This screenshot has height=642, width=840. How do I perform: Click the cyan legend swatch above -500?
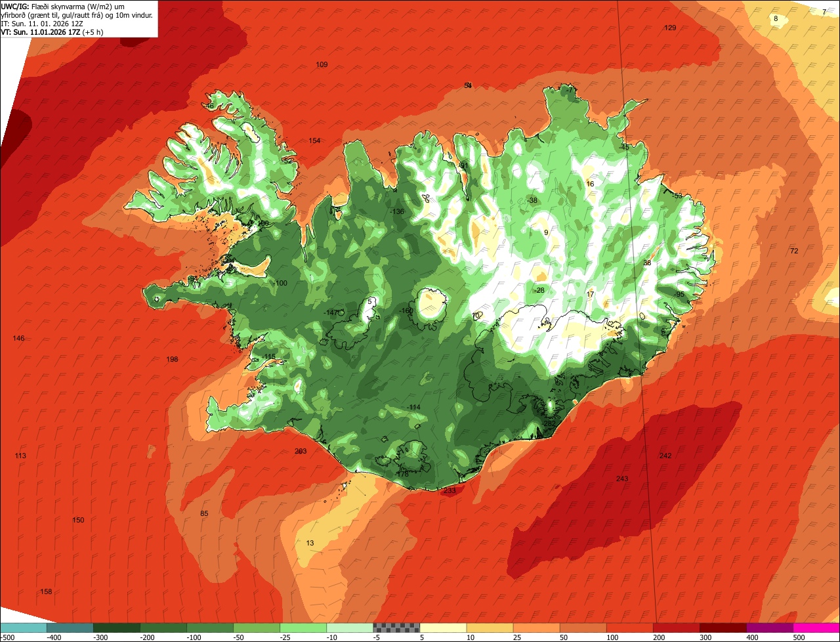click(24, 628)
